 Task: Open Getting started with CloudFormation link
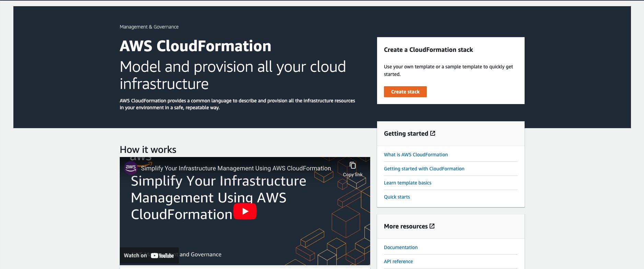coord(424,169)
